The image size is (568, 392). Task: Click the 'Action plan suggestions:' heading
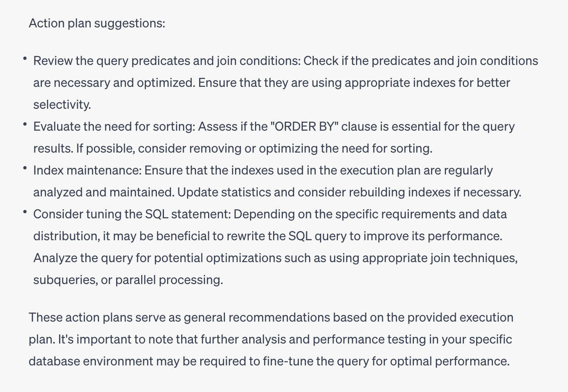(x=97, y=23)
